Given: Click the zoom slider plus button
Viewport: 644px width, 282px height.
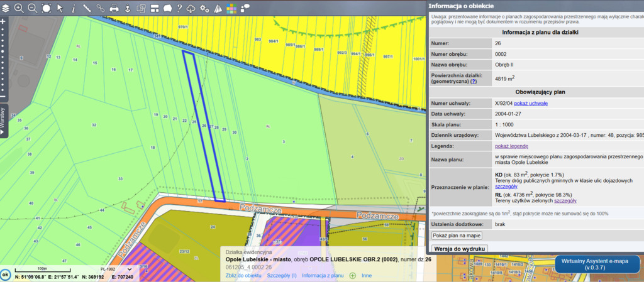Looking at the screenshot, I should (x=3, y=21).
